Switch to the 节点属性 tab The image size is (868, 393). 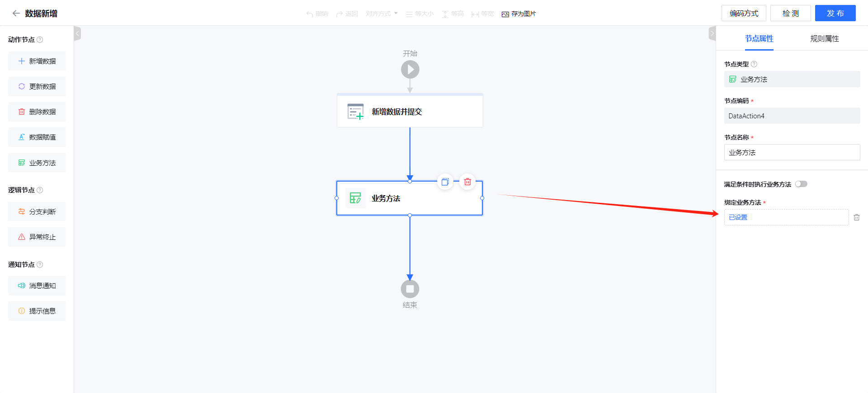(x=759, y=39)
